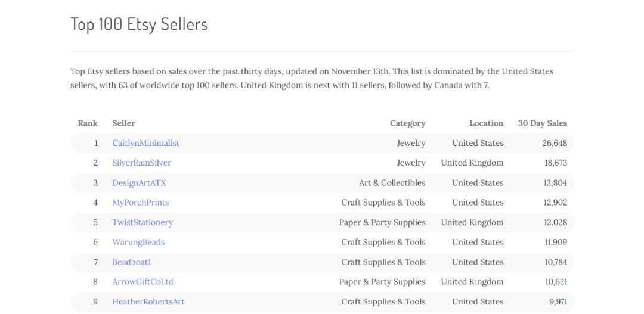Click the Category column header
This screenshot has height=314, width=644.
(x=408, y=123)
